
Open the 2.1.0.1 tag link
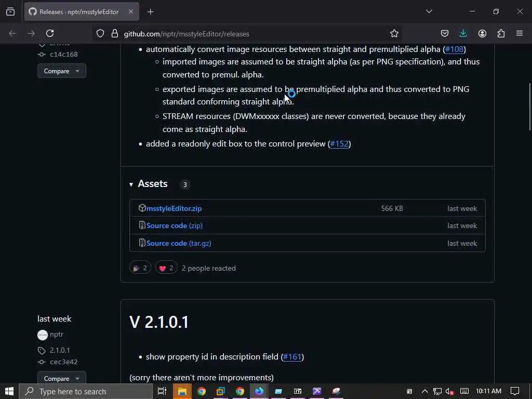tap(60, 350)
